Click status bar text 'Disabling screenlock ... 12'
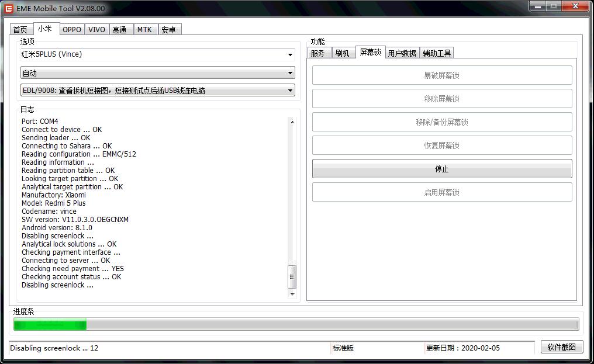 tap(54, 348)
